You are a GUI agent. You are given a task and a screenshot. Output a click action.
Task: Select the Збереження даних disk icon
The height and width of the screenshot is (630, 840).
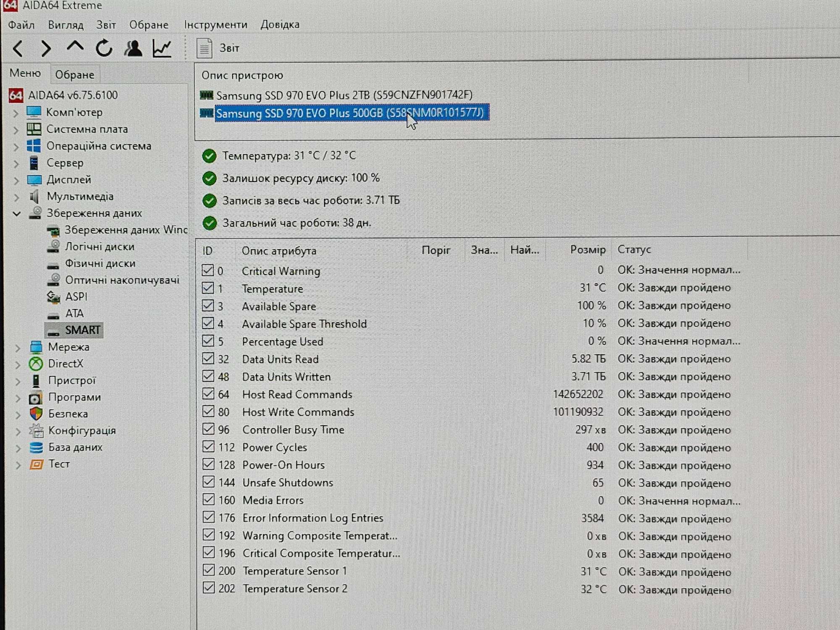[35, 213]
